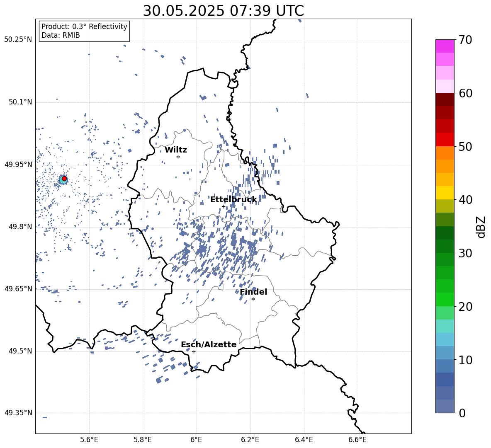Click the magenta swatch atop the colorbar
Viewport: 491px width, 448px height.
tap(445, 46)
